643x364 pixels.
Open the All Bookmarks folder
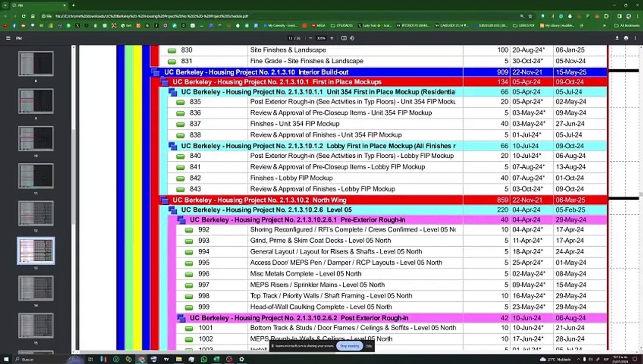point(627,25)
